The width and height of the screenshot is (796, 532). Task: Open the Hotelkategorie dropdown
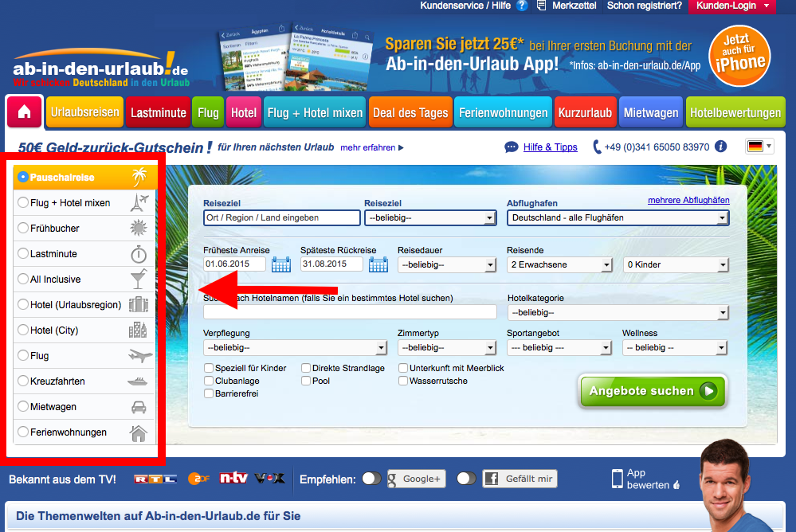pyautogui.click(x=618, y=313)
